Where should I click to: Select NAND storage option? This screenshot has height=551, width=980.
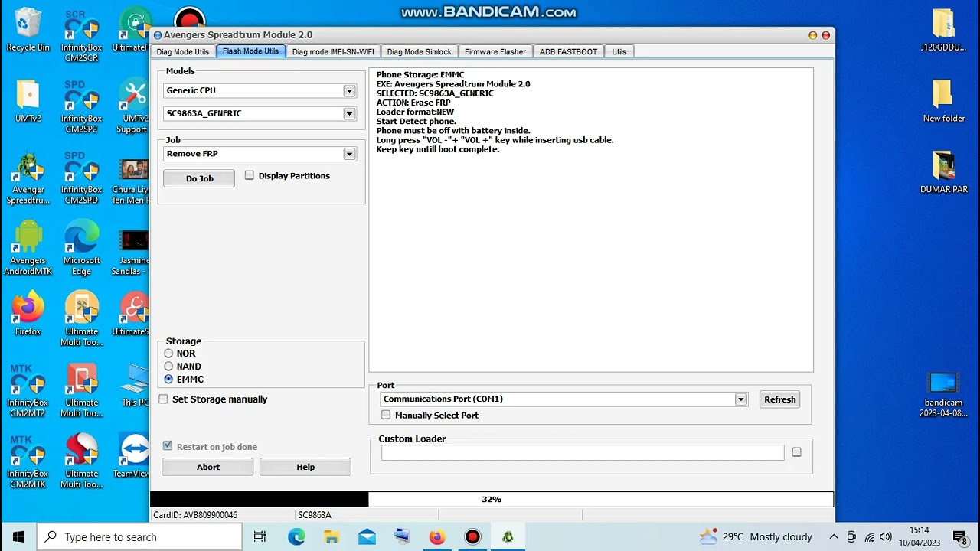pyautogui.click(x=168, y=367)
